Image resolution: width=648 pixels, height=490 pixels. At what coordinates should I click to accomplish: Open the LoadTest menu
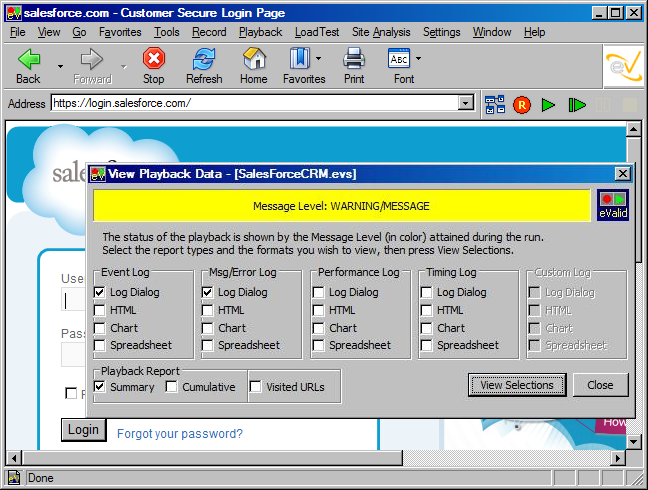coord(317,32)
